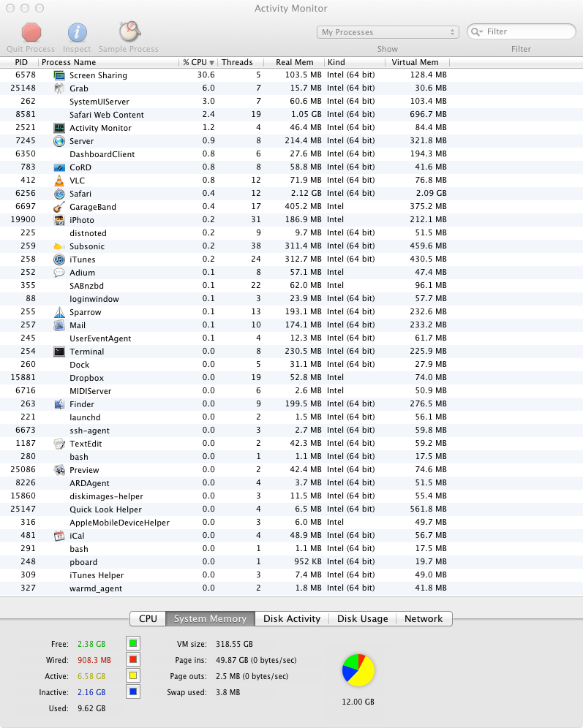
Task: Sort by Threads column header
Action: (x=241, y=62)
